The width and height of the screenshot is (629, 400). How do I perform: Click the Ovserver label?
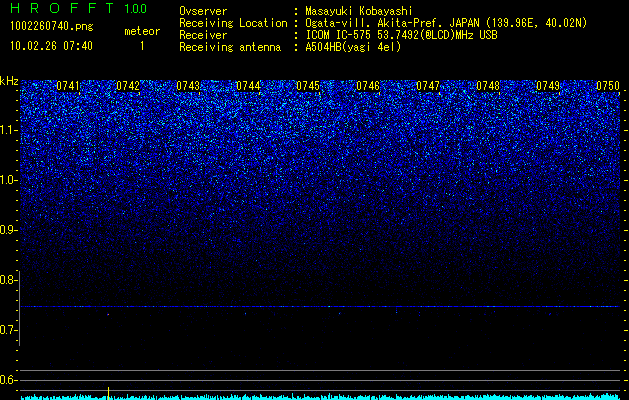(x=203, y=11)
